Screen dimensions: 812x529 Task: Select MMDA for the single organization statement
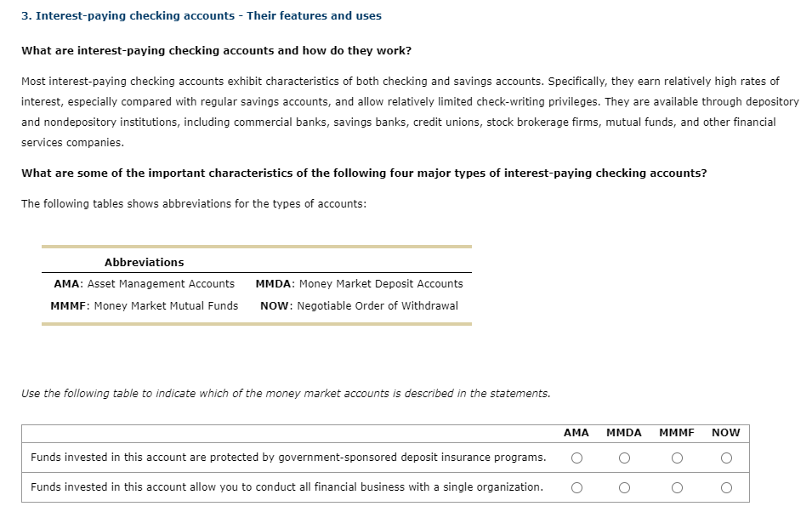click(x=625, y=486)
